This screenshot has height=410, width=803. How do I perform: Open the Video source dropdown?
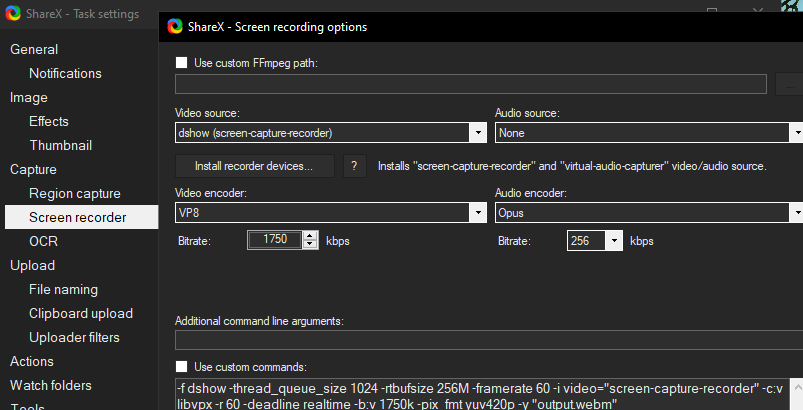[x=331, y=133]
